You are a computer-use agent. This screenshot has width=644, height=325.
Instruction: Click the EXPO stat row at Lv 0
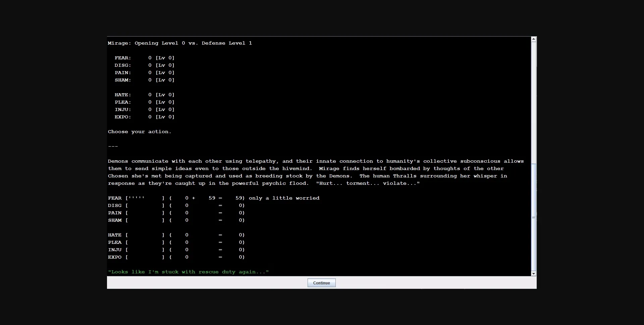[x=144, y=117]
